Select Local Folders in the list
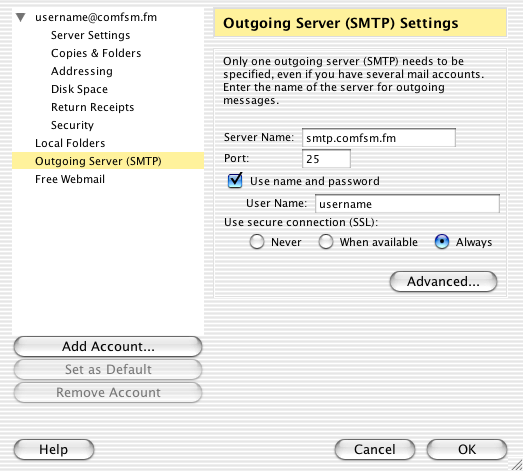523x471 pixels. (x=70, y=143)
